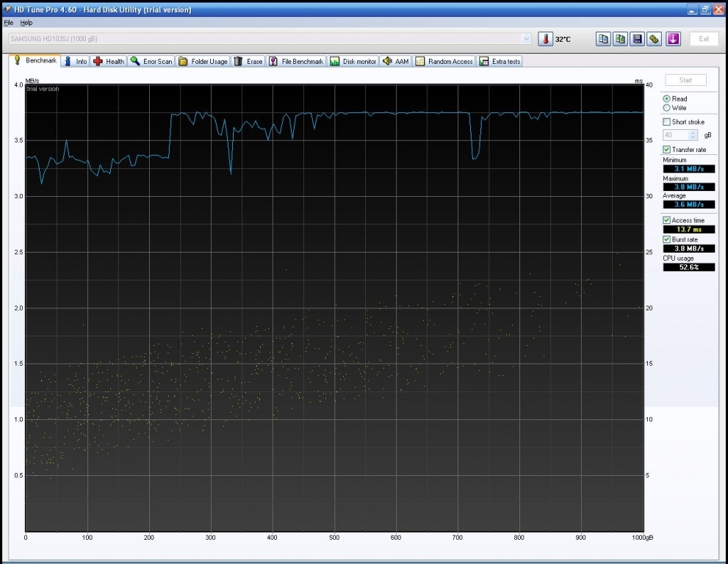Click the Error Scan magnifier icon

pyautogui.click(x=135, y=61)
